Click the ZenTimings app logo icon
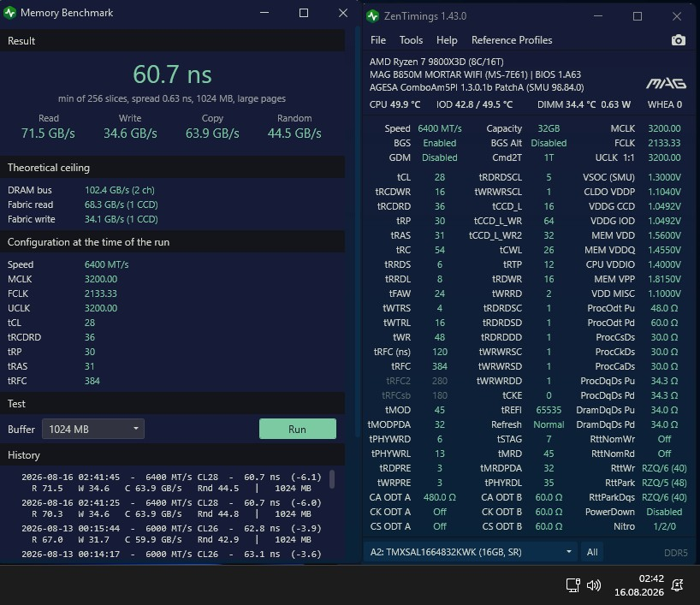The width and height of the screenshot is (700, 605). pyautogui.click(x=372, y=16)
